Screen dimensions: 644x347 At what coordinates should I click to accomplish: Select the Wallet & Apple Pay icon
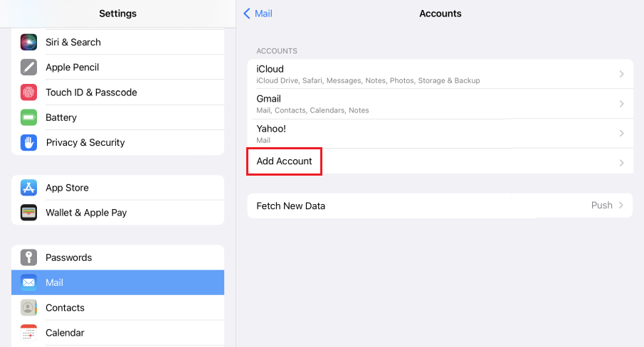(x=28, y=213)
